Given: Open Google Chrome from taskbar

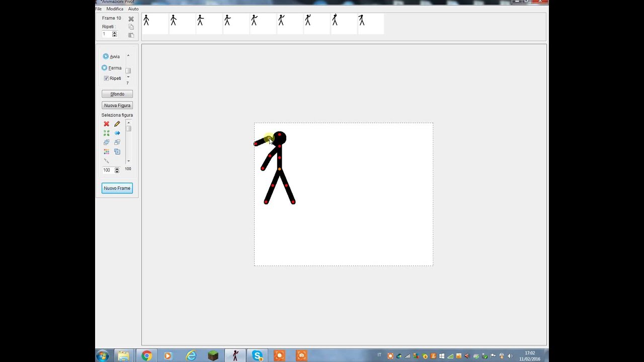Looking at the screenshot, I should (x=146, y=356).
